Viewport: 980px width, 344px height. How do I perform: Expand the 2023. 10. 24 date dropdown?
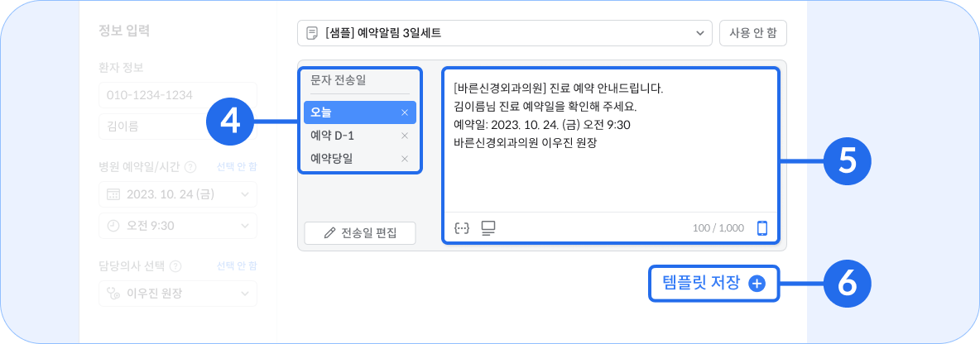tap(177, 194)
